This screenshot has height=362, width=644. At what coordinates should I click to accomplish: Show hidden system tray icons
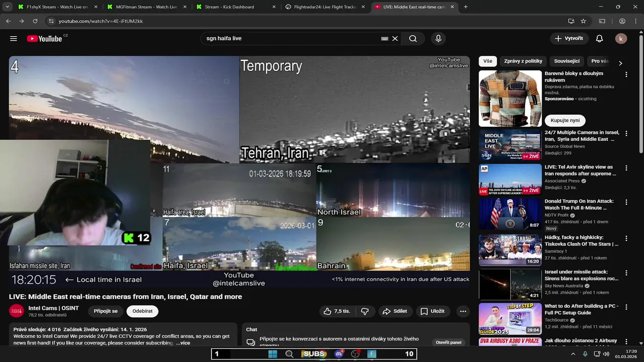coord(573,354)
